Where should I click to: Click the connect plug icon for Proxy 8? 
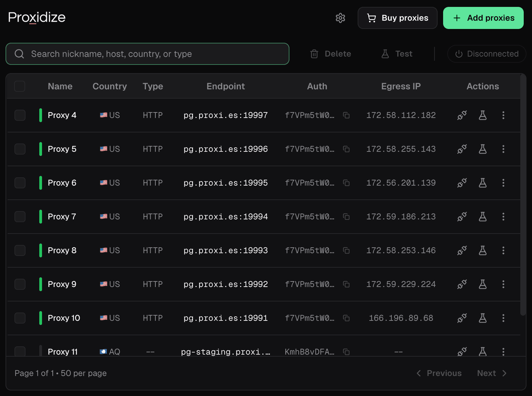click(x=462, y=250)
